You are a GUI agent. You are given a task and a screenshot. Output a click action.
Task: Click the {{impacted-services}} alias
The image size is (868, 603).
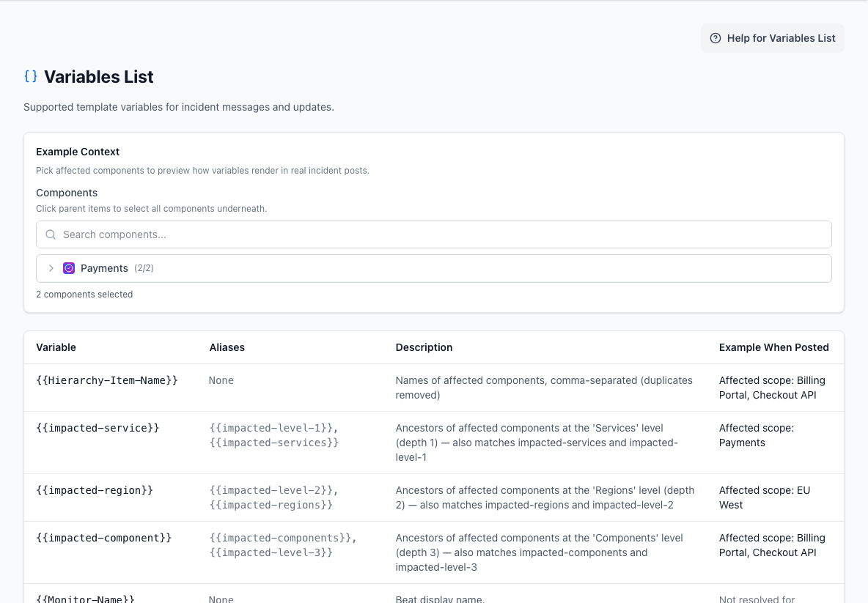(x=273, y=443)
